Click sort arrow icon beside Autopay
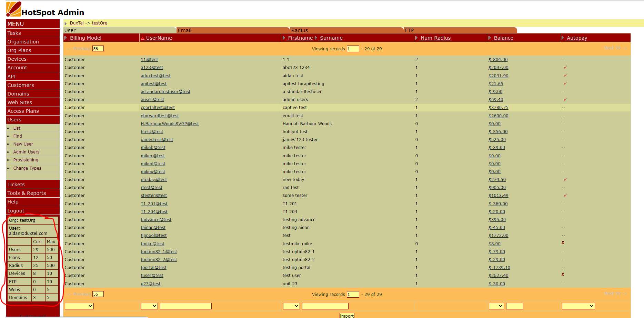 563,38
